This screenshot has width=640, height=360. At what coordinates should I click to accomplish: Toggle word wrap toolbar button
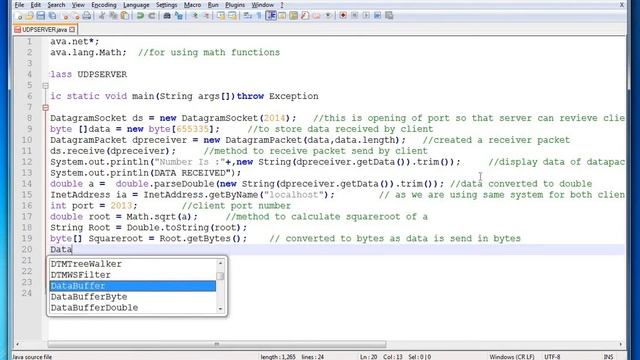coord(247,16)
